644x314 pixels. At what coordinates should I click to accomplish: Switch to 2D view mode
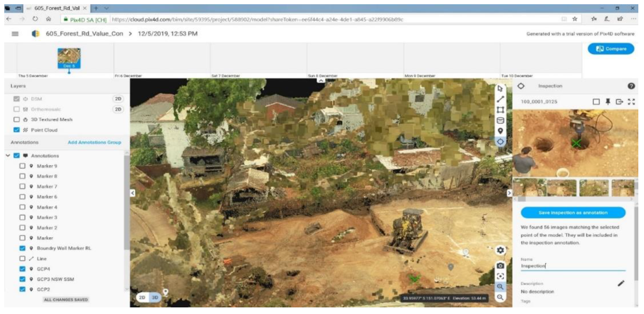click(x=142, y=298)
